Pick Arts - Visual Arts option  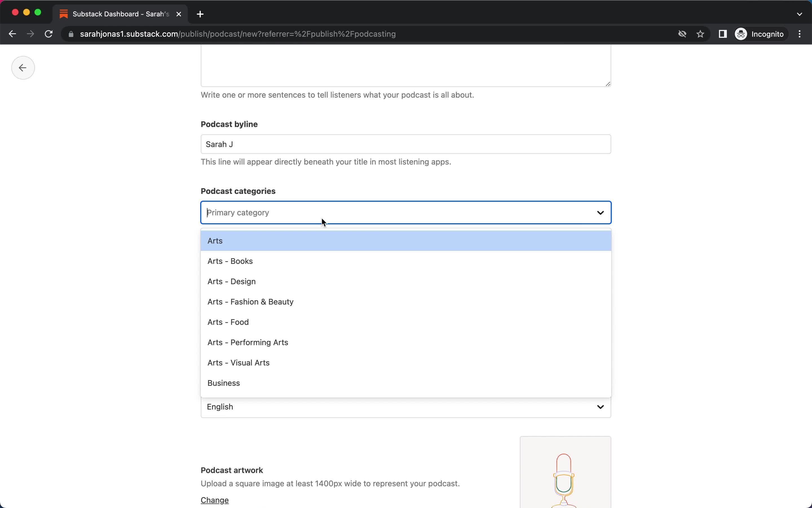[x=406, y=363]
